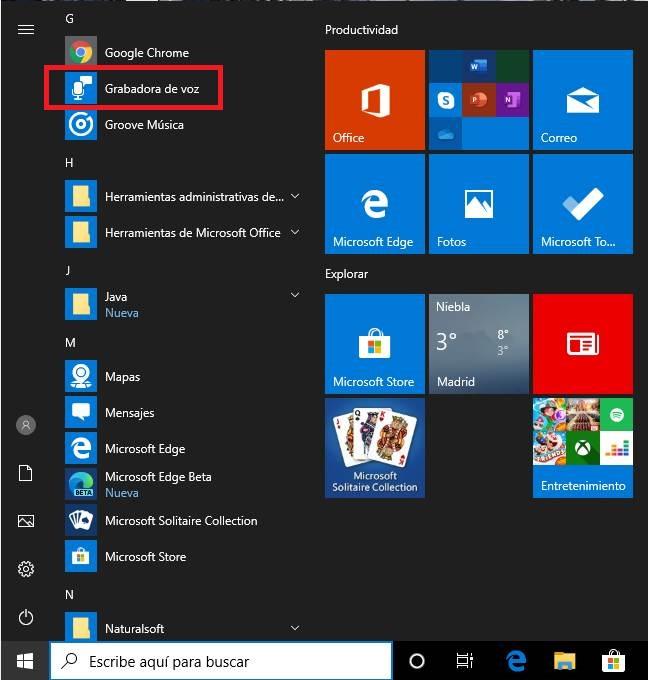
Task: Open Microsoft Store from the taskbar
Action: point(613,661)
